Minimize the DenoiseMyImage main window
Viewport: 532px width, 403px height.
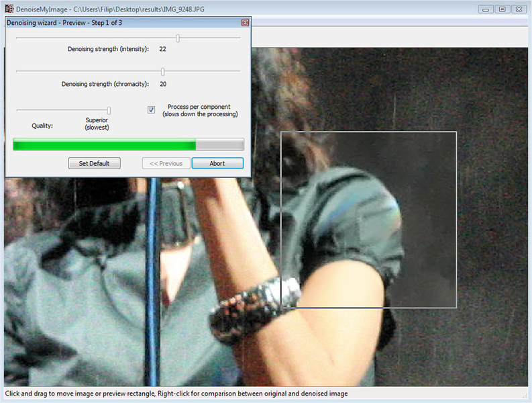point(486,9)
